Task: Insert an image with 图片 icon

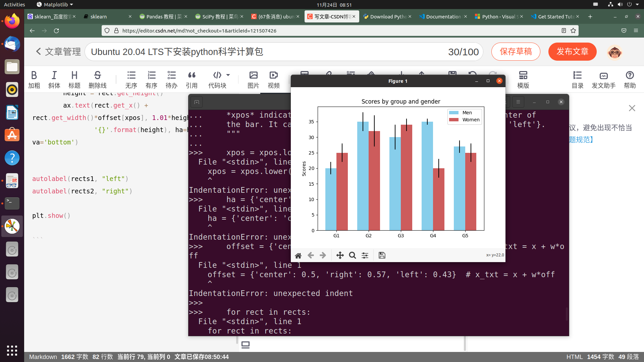Action: (x=253, y=79)
